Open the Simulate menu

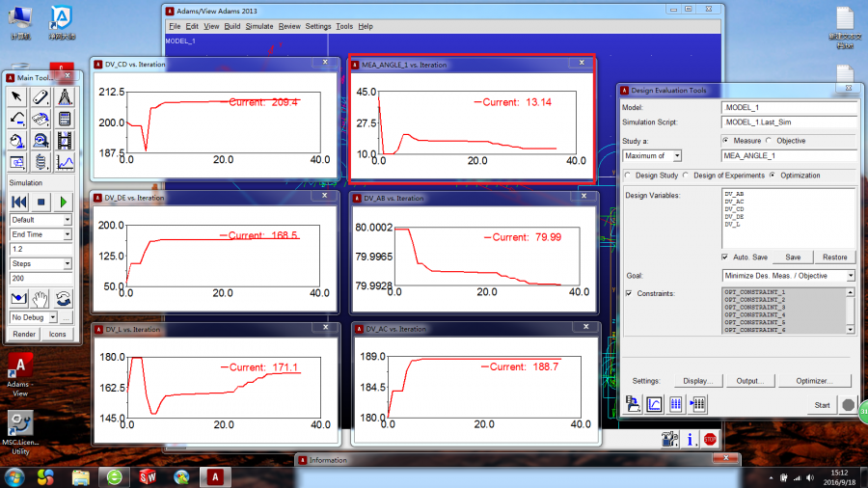pyautogui.click(x=259, y=26)
